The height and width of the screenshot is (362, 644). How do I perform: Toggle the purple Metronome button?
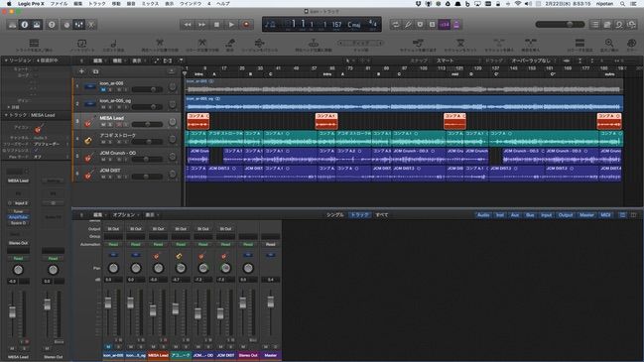coord(456,25)
